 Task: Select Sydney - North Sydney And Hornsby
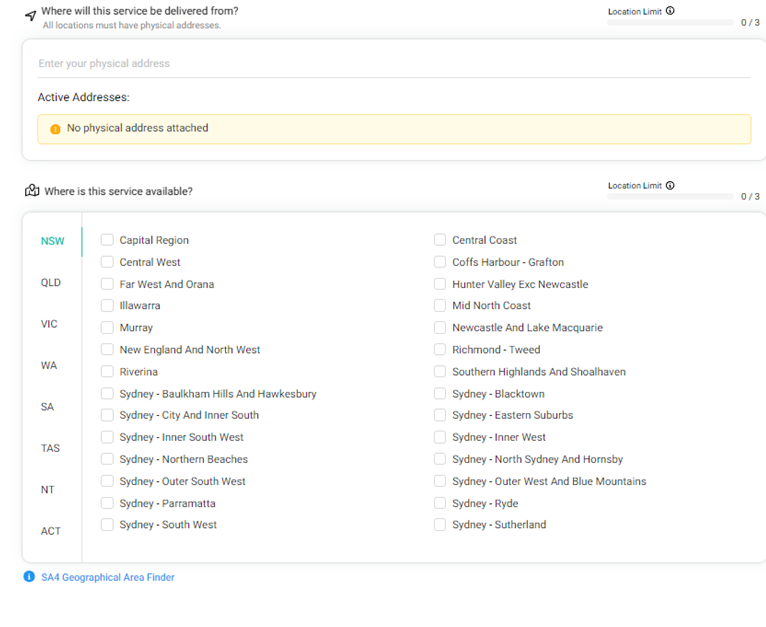pyautogui.click(x=440, y=459)
